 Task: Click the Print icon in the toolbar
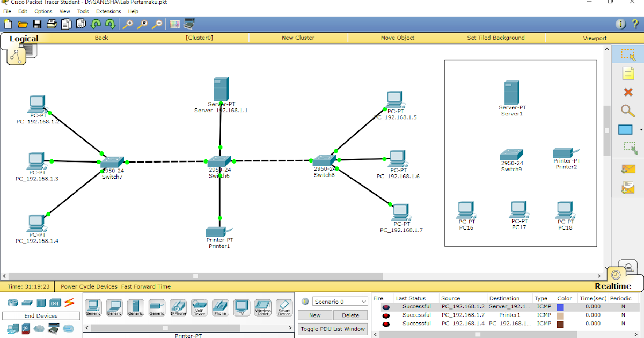(52, 24)
